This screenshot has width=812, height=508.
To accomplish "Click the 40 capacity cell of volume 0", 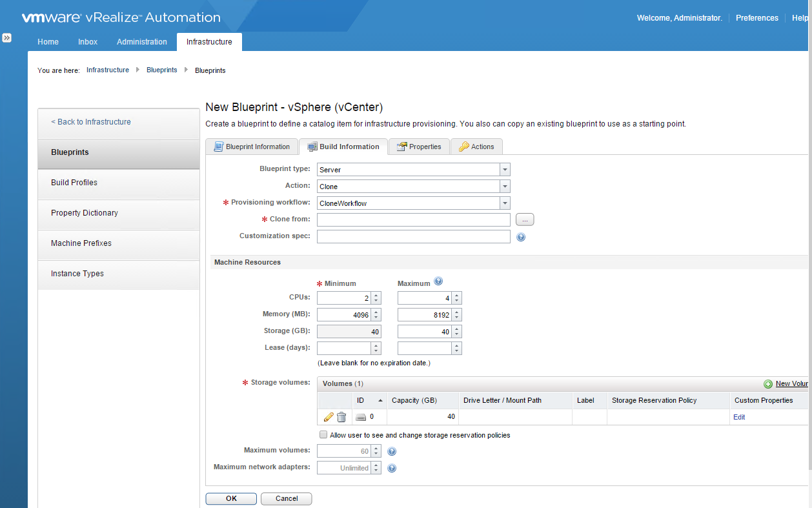I will point(423,417).
